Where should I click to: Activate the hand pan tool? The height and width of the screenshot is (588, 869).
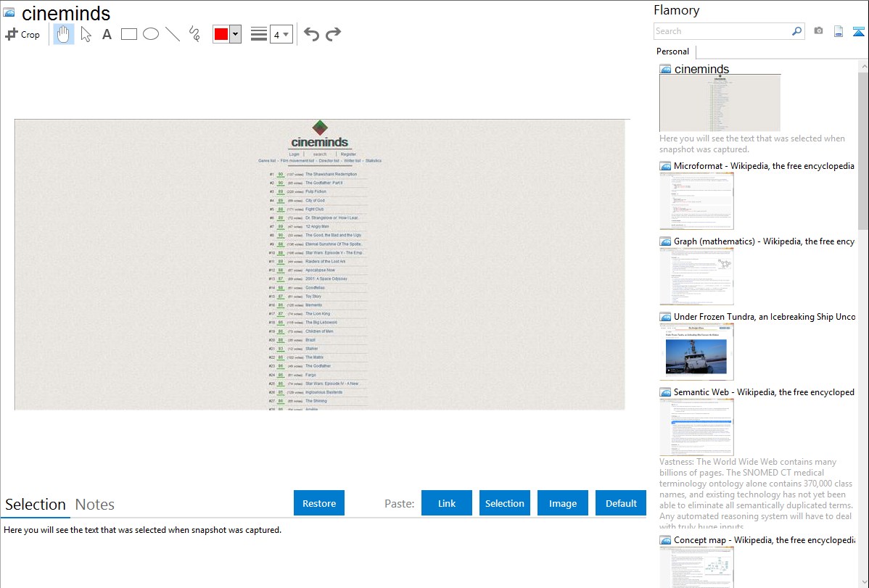[63, 34]
